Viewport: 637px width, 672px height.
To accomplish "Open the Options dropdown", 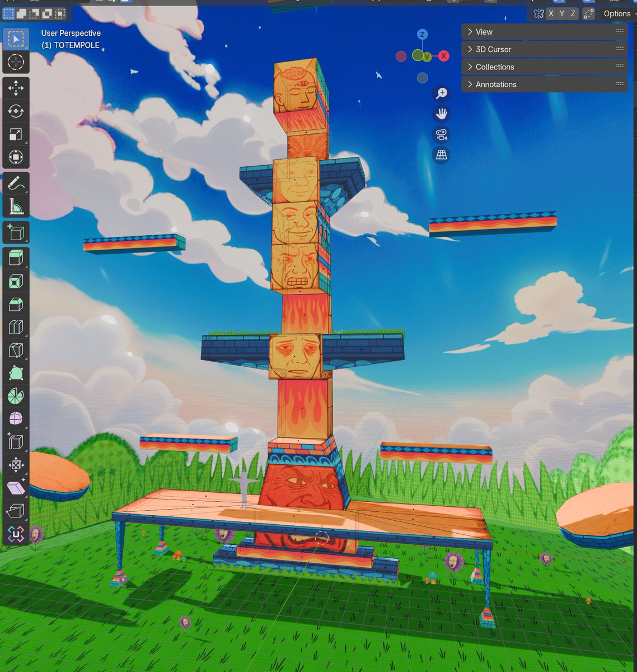I will click(x=617, y=13).
